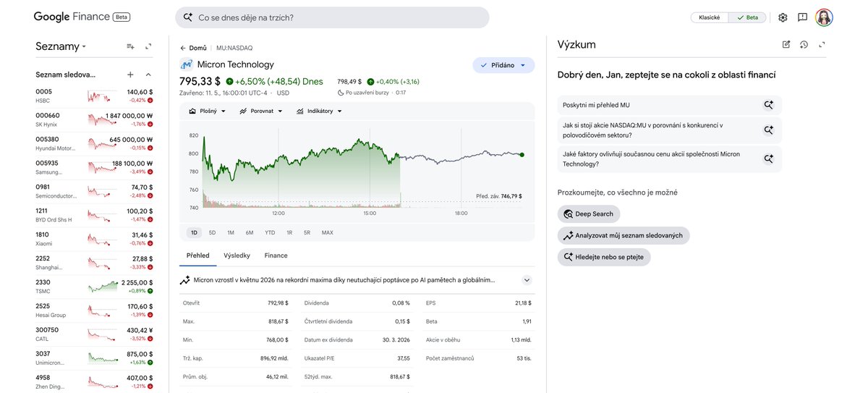
Task: Click Hledejte nebo se ptejte button
Action: tap(605, 257)
